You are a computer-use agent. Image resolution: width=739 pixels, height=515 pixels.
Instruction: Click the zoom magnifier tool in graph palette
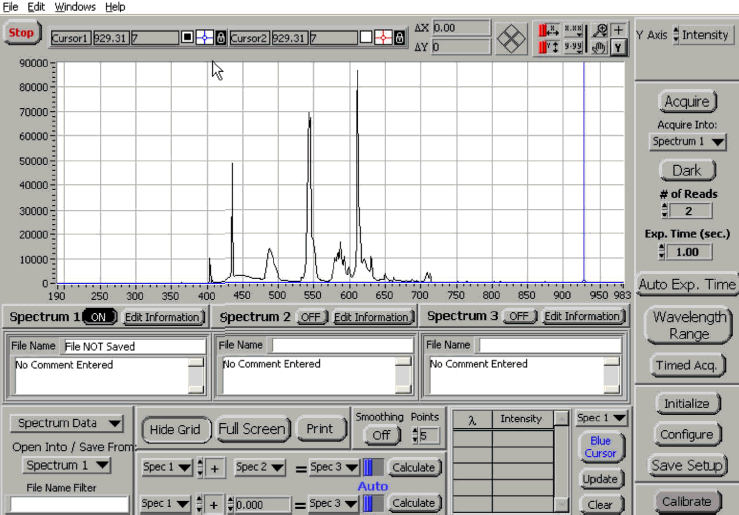click(601, 30)
